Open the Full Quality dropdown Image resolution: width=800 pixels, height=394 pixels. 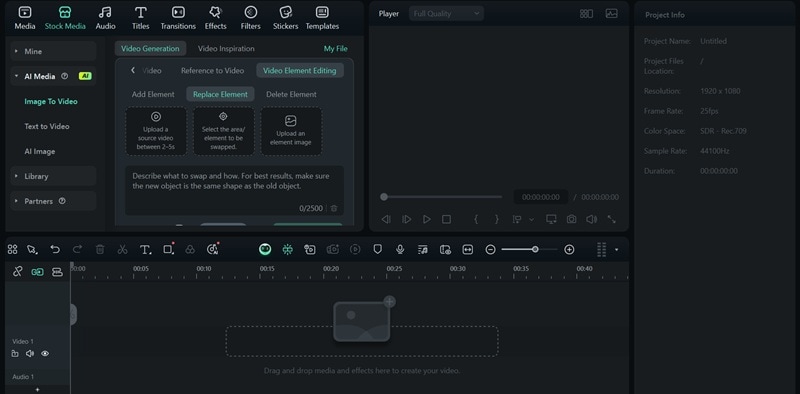[x=446, y=14]
